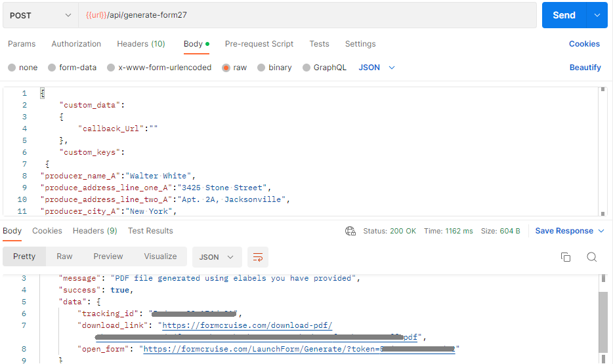
Task: Open the POST method dropdown
Action: coord(41,15)
